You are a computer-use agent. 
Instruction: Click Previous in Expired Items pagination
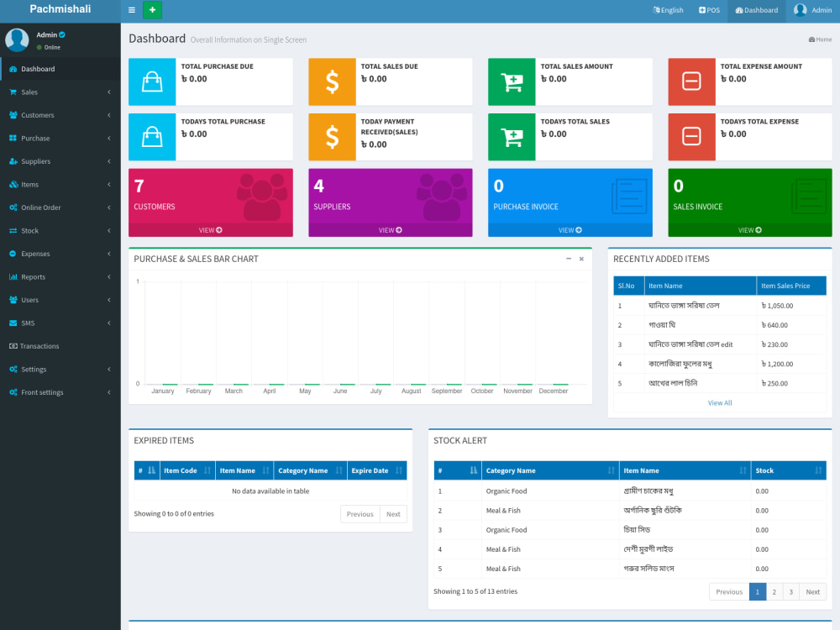pos(360,514)
